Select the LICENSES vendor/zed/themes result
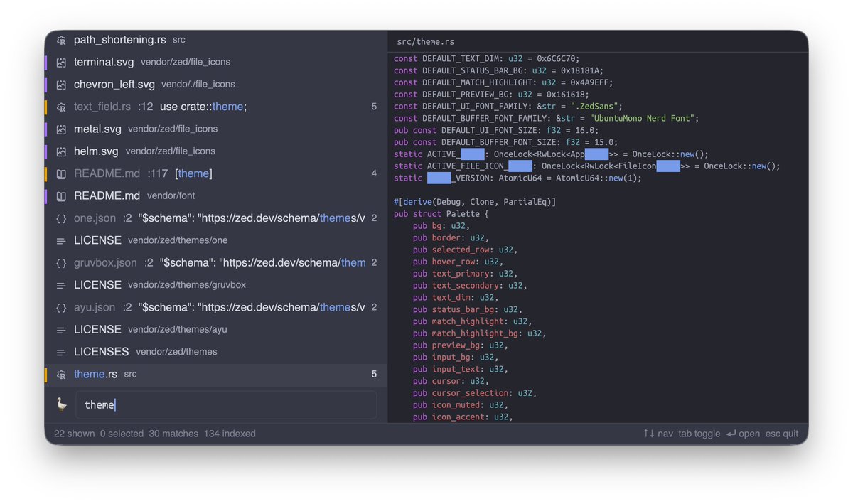 (x=216, y=352)
